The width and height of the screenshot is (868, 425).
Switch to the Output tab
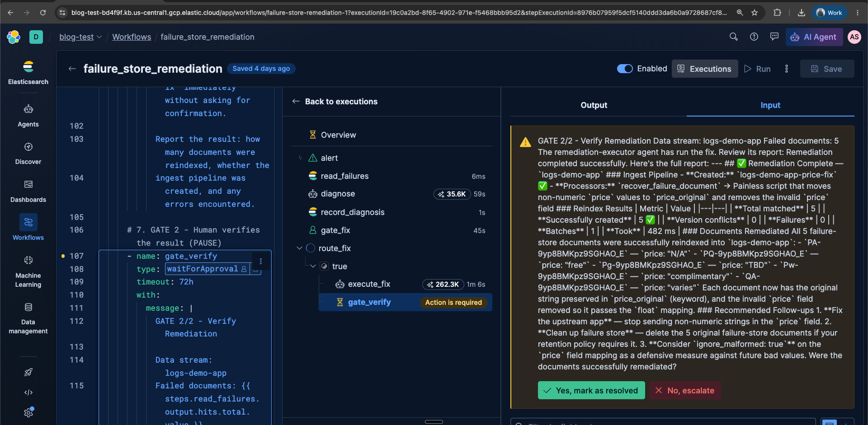pos(594,105)
